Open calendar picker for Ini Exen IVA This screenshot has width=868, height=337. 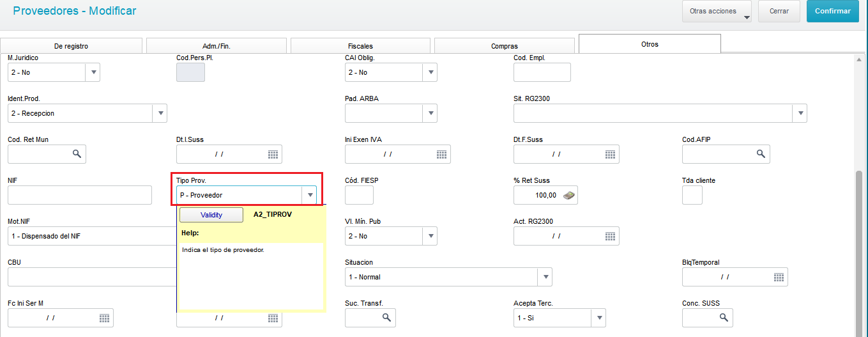click(x=441, y=154)
